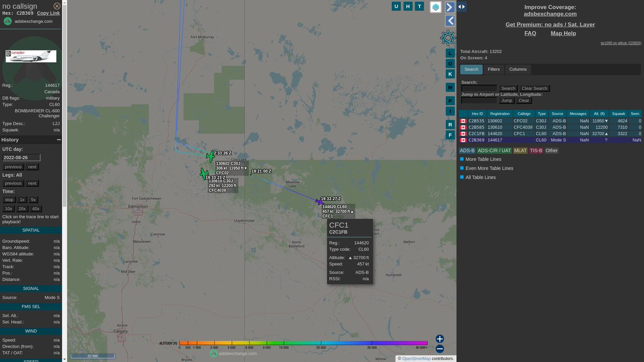The width and height of the screenshot is (644, 362).
Task: Sort table by Alt. (ft) column
Action: pos(599,114)
